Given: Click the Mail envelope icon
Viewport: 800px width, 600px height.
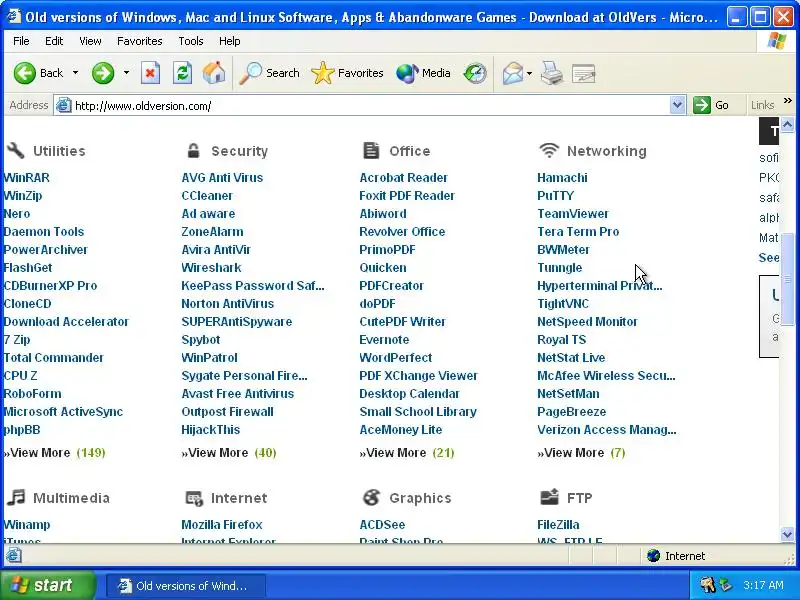Looking at the screenshot, I should point(513,73).
